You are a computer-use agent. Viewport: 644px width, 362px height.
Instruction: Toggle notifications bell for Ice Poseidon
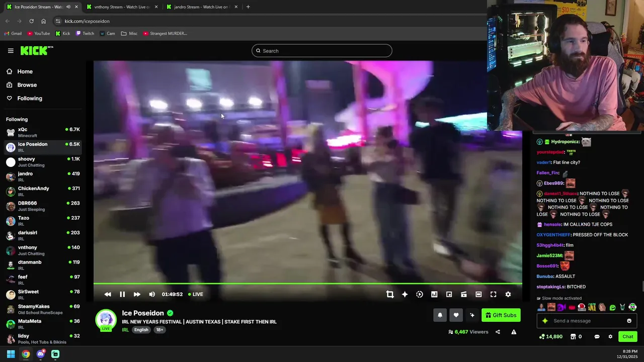pos(440,315)
